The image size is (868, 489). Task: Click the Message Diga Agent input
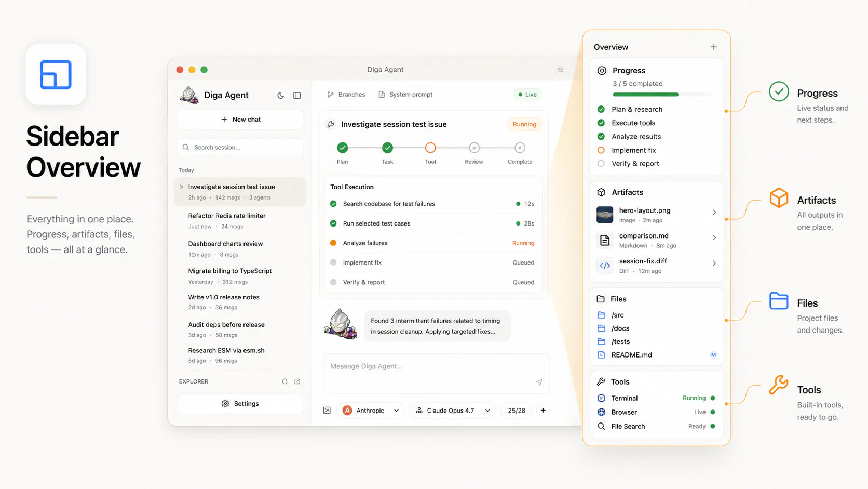point(436,374)
